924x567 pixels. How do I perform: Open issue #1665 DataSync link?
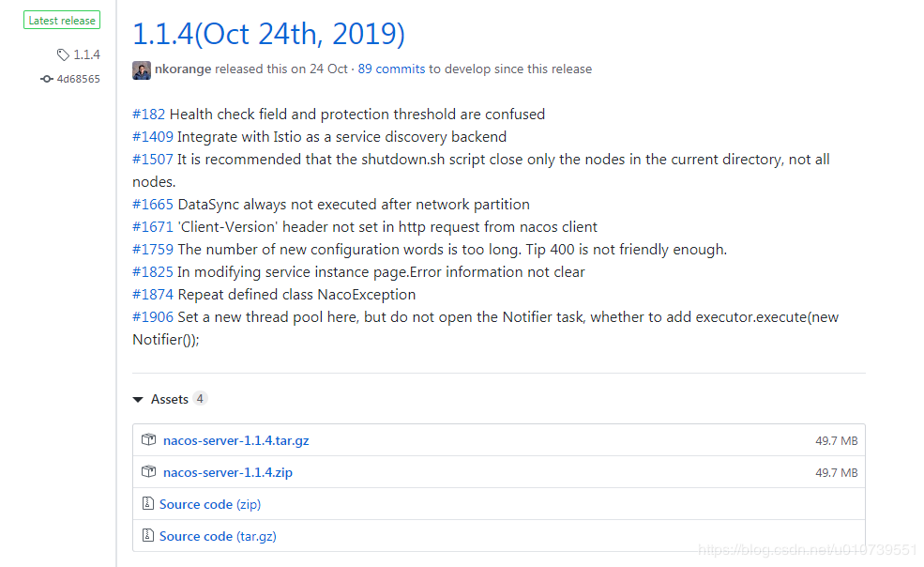[x=153, y=205]
